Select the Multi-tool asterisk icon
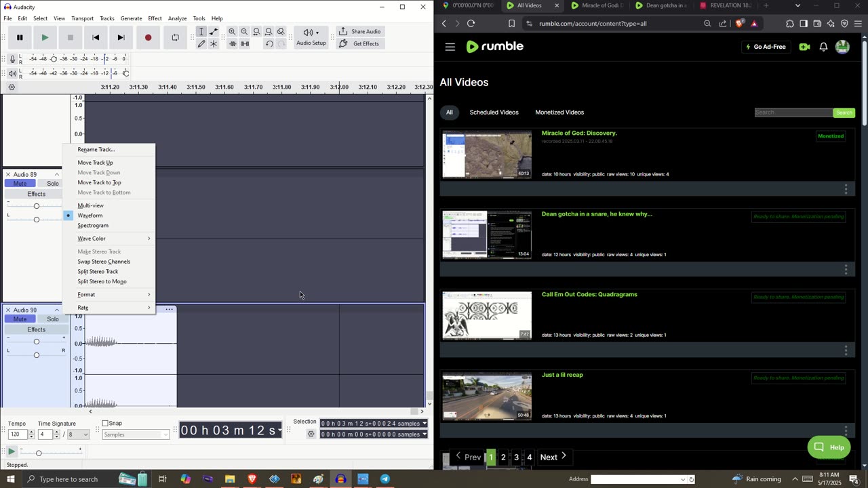This screenshot has height=488, width=868. [214, 43]
